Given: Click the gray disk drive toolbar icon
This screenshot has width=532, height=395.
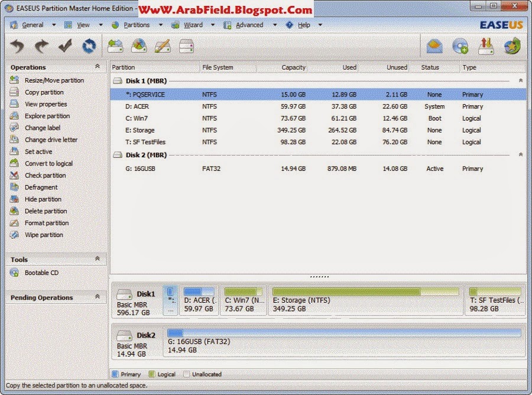Looking at the screenshot, I should [186, 46].
